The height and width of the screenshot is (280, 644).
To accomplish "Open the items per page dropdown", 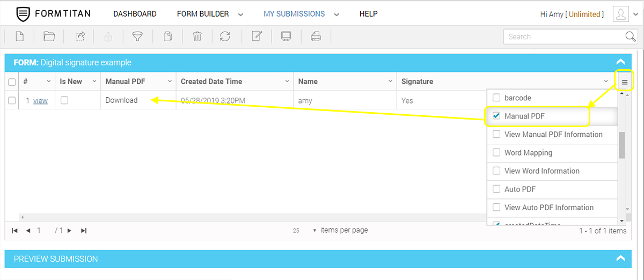I will coord(314,230).
